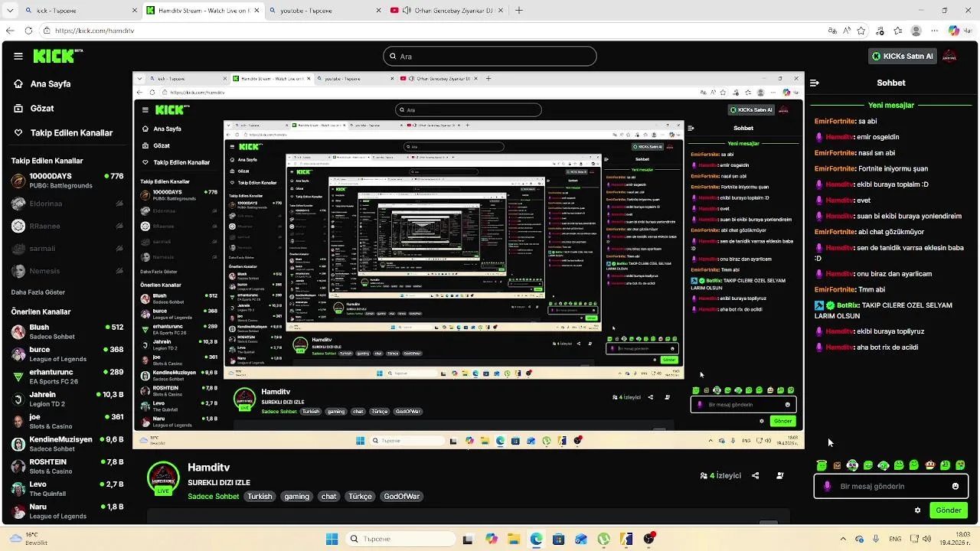Insert the brown box-face emote in the outer chat emote row
Image resolution: width=980 pixels, height=551 pixels.
click(838, 465)
